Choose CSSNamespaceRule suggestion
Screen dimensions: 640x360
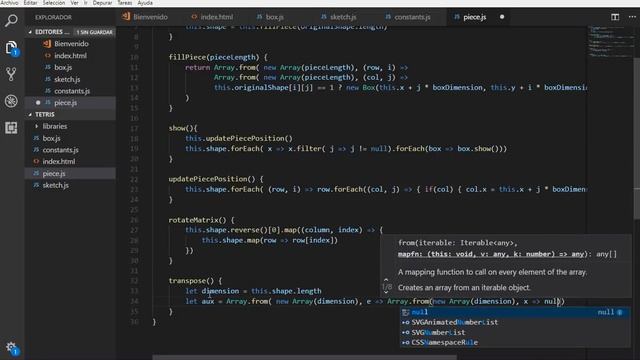coord(514,342)
